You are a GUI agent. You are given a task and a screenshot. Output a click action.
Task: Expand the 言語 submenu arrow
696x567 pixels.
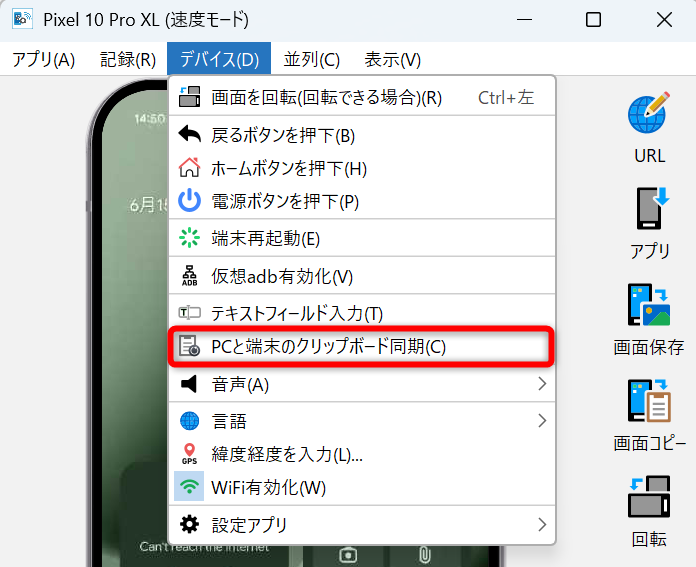coord(542,420)
